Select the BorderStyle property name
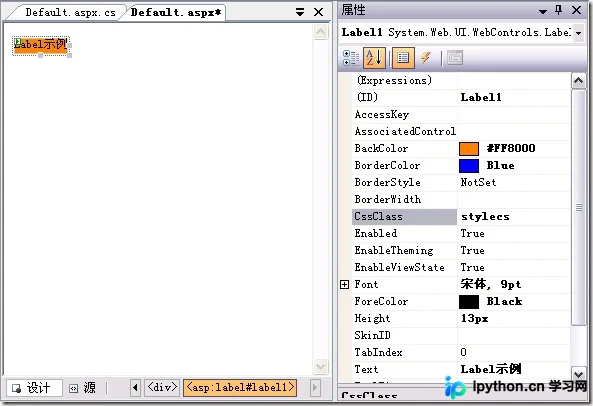The height and width of the screenshot is (406, 593). [x=387, y=183]
